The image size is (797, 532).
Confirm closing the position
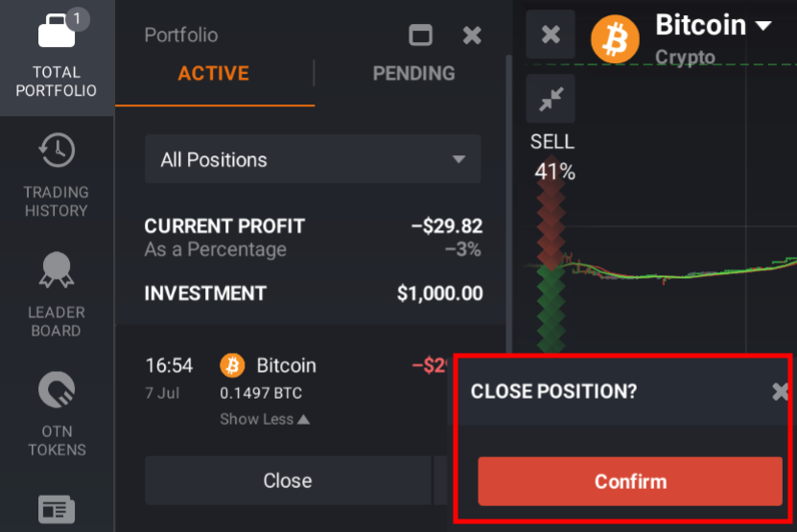(630, 481)
